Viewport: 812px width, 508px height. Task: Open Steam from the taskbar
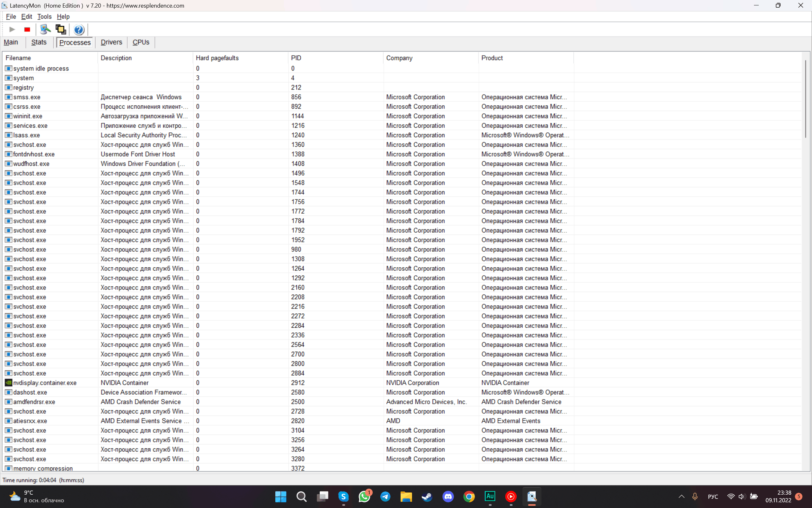coord(427,497)
